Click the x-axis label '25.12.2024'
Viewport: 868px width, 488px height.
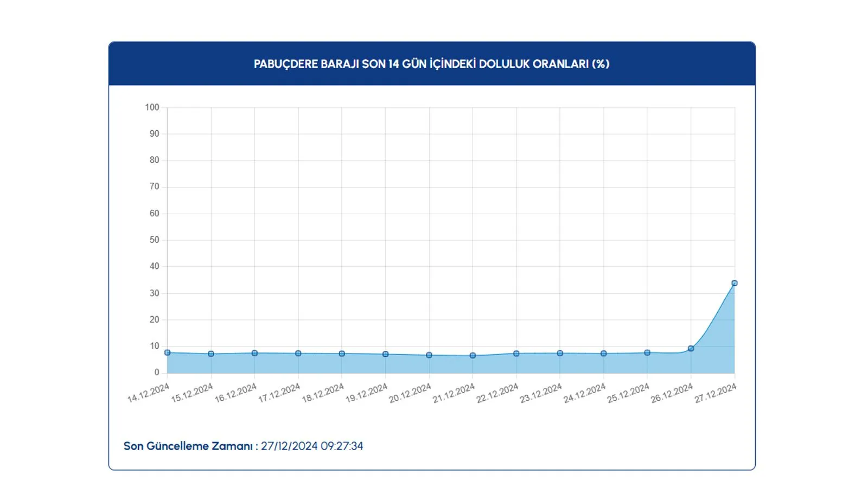click(628, 393)
